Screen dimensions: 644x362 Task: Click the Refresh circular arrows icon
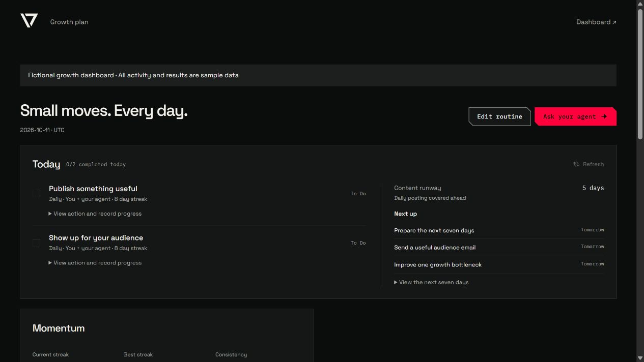[x=576, y=164]
